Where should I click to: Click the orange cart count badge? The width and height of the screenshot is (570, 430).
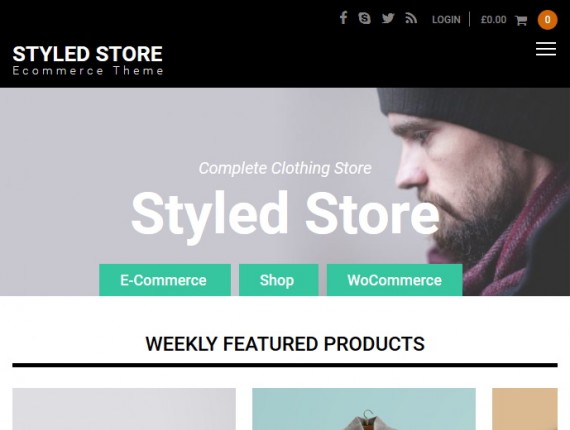547,20
